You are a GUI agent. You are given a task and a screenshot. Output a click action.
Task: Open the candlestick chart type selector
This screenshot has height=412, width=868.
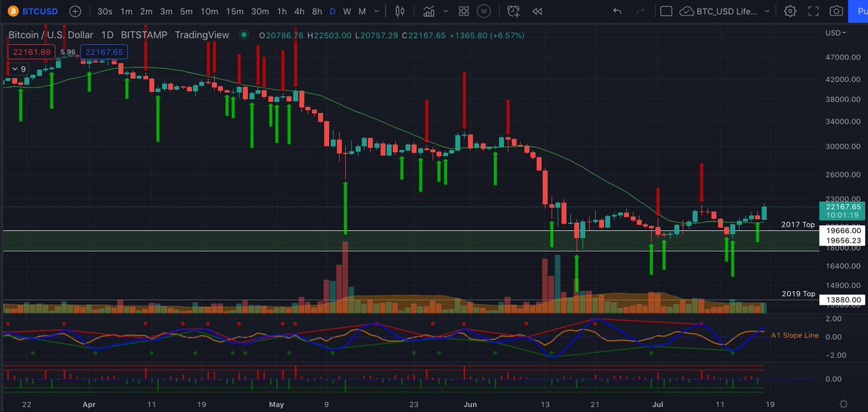point(400,12)
